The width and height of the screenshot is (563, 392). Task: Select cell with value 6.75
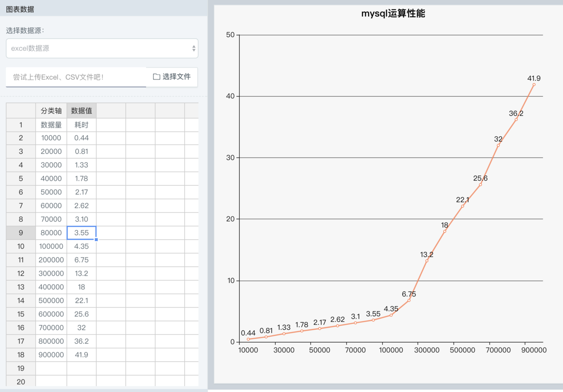click(x=81, y=260)
